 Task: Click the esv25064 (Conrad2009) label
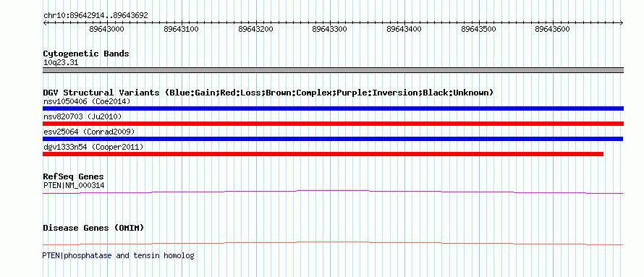click(x=89, y=132)
